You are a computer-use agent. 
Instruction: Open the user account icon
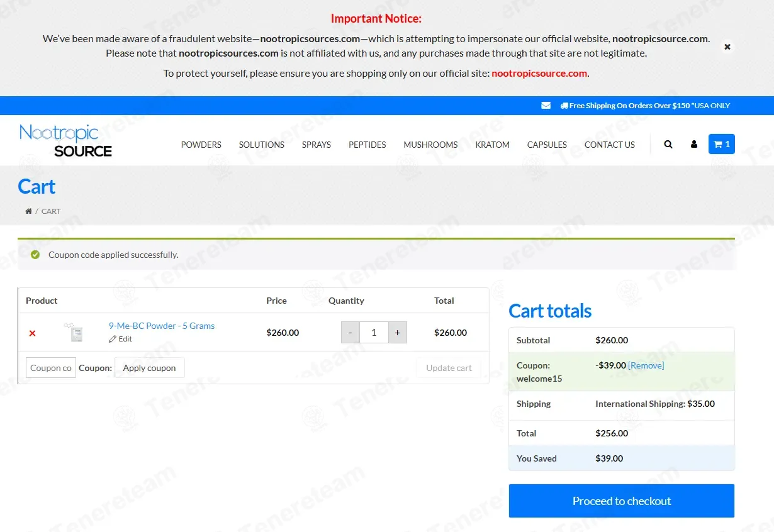pyautogui.click(x=694, y=144)
